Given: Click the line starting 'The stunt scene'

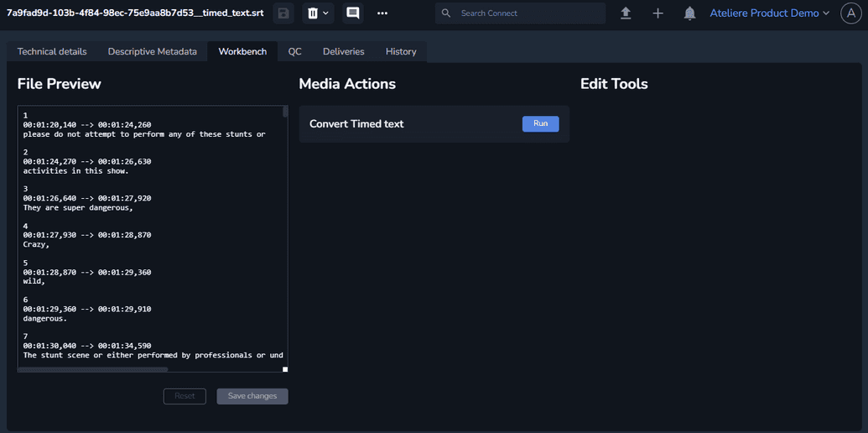Looking at the screenshot, I should [x=153, y=355].
